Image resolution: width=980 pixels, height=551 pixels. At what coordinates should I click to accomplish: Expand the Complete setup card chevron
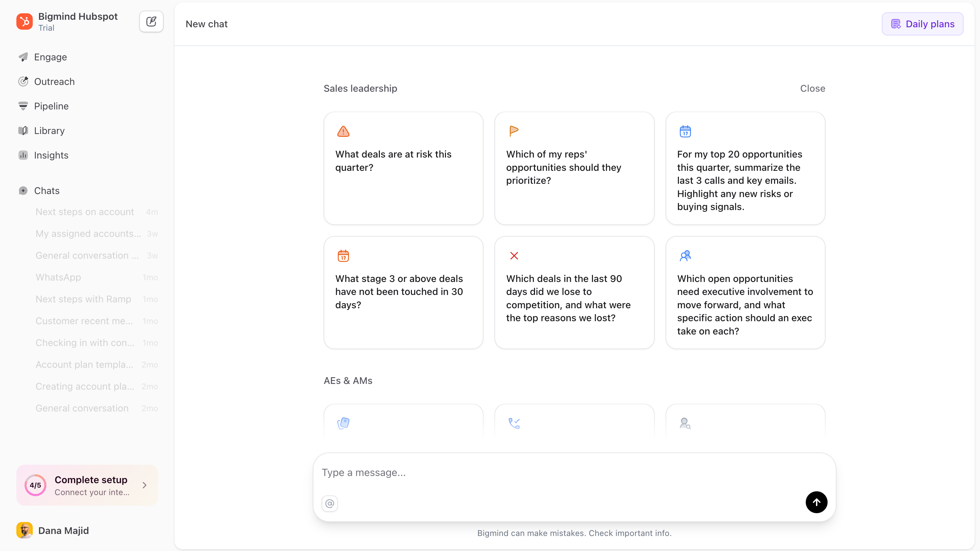[x=145, y=485]
